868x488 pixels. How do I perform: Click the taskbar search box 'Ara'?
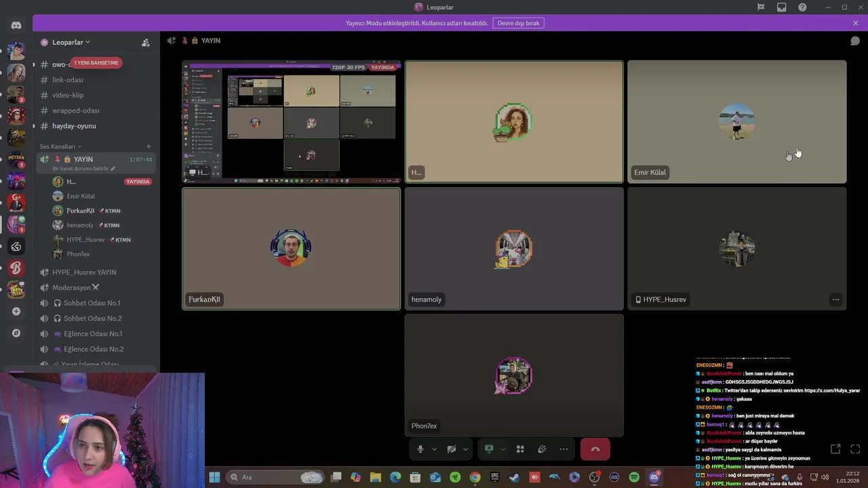click(x=275, y=477)
